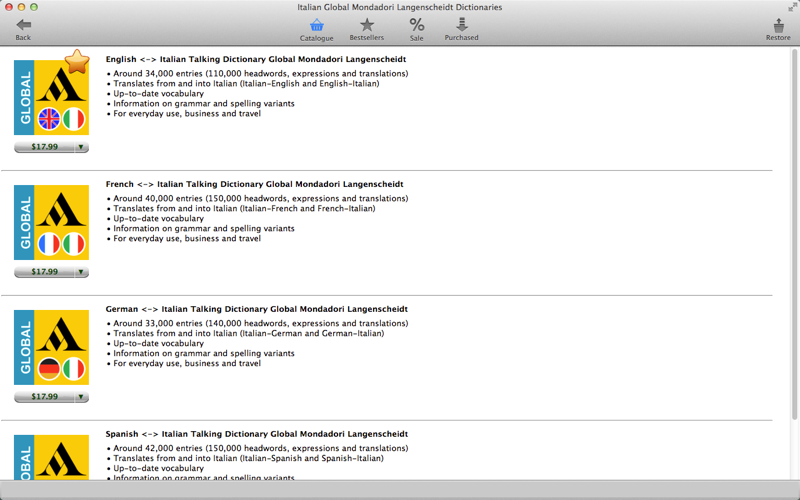Select English <-> Italian Talking Dictionary title
Image resolution: width=800 pixels, height=500 pixels.
(x=256, y=59)
